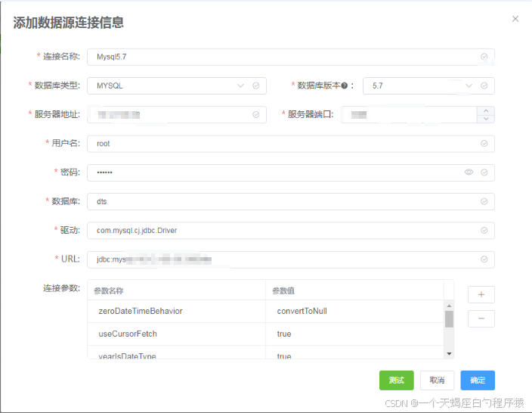
Task: Select the convertToNull value cell
Action: [x=354, y=311]
